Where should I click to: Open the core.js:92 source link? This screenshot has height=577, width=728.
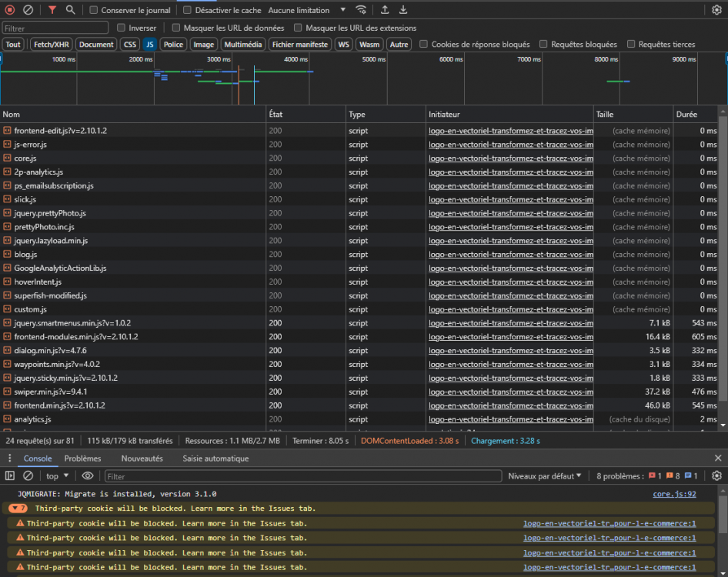coord(674,494)
